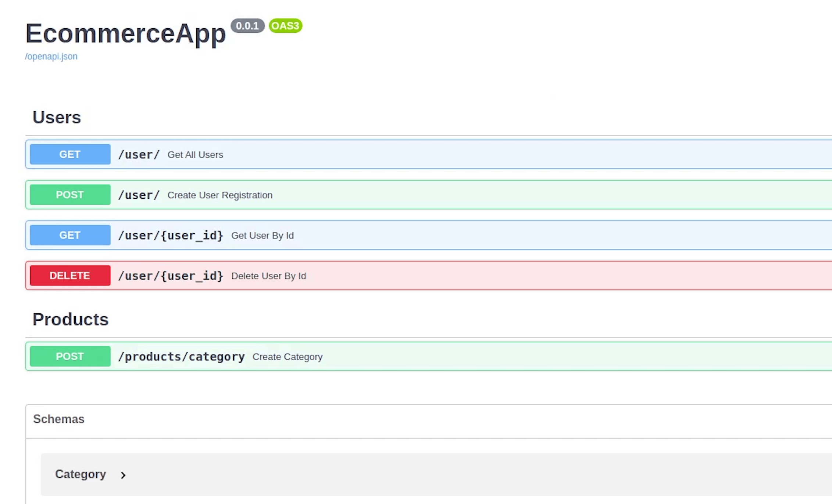Click the Create Category summary text
832x504 pixels.
point(288,357)
